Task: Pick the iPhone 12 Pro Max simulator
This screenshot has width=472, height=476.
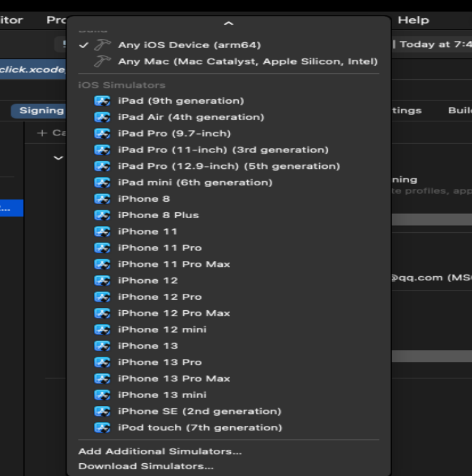Action: coord(229,314)
